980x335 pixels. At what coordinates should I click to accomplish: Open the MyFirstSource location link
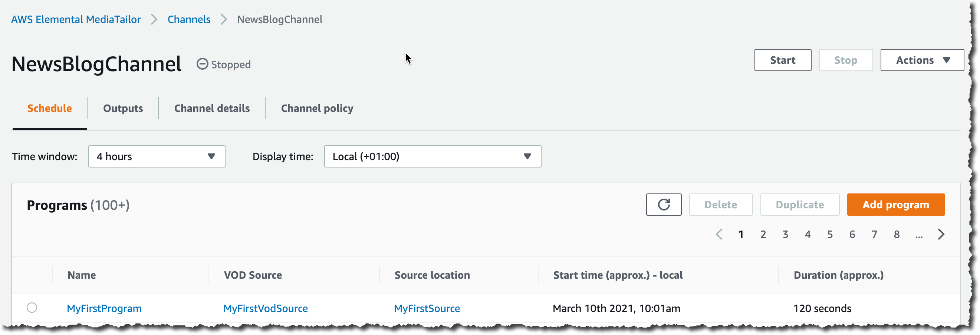427,308
